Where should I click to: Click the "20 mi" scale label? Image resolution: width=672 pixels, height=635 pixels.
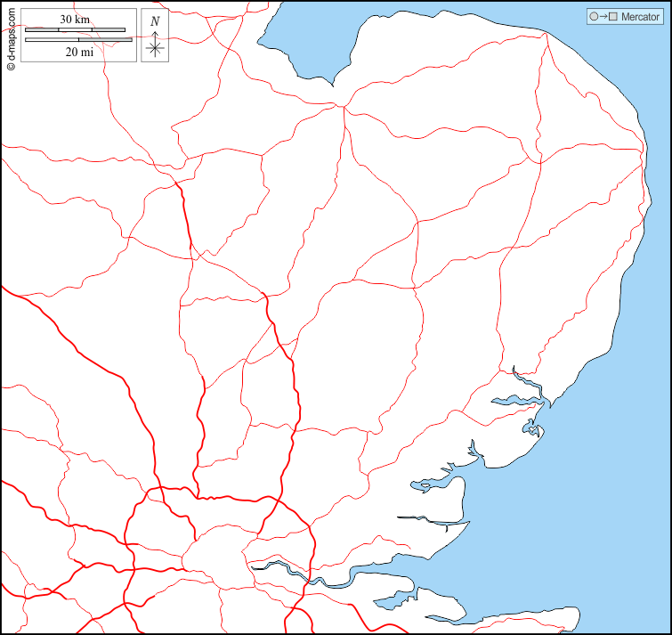(x=79, y=52)
